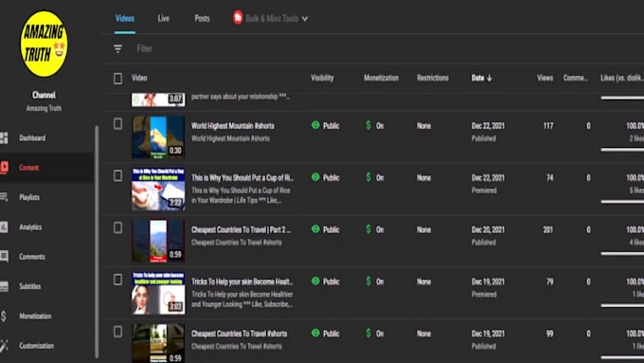Click the 117 views count

[548, 126]
